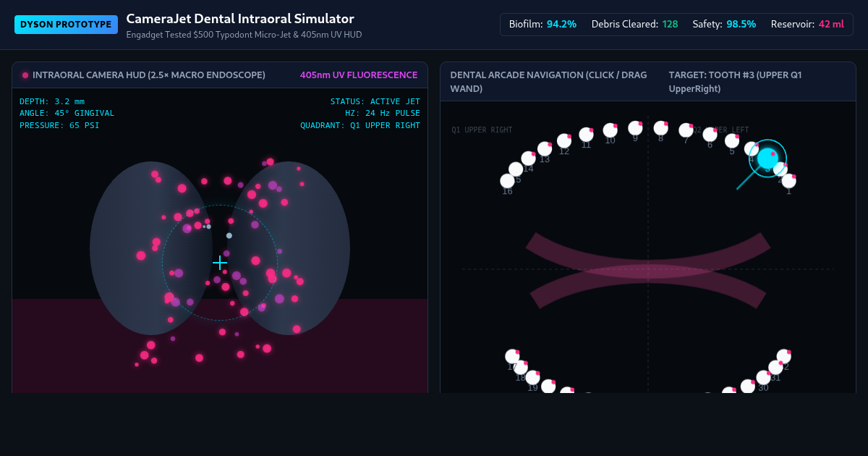868x456 pixels.
Task: Select tooth 12 on the dental arcade
Action: 564,141
